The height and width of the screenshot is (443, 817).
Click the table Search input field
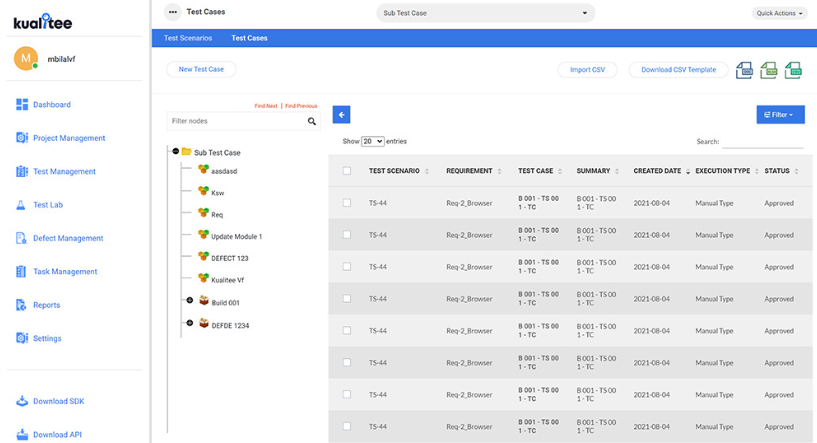click(762, 141)
